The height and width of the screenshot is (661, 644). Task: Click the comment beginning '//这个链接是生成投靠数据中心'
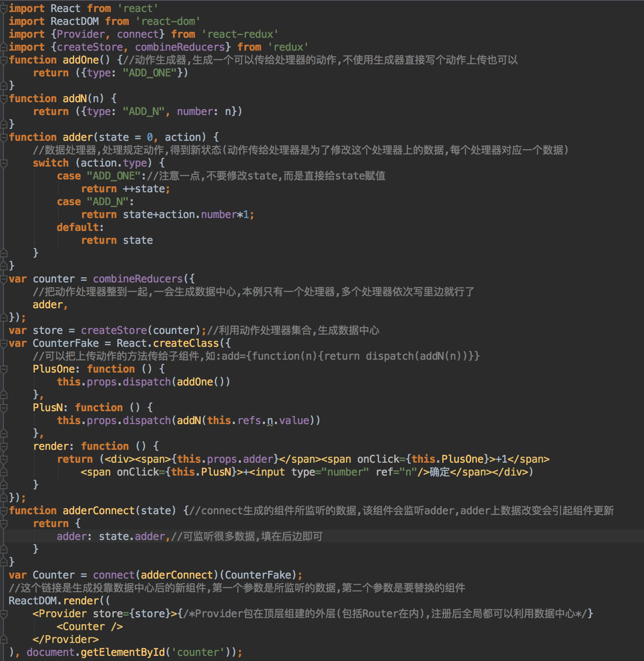pyautogui.click(x=237, y=588)
